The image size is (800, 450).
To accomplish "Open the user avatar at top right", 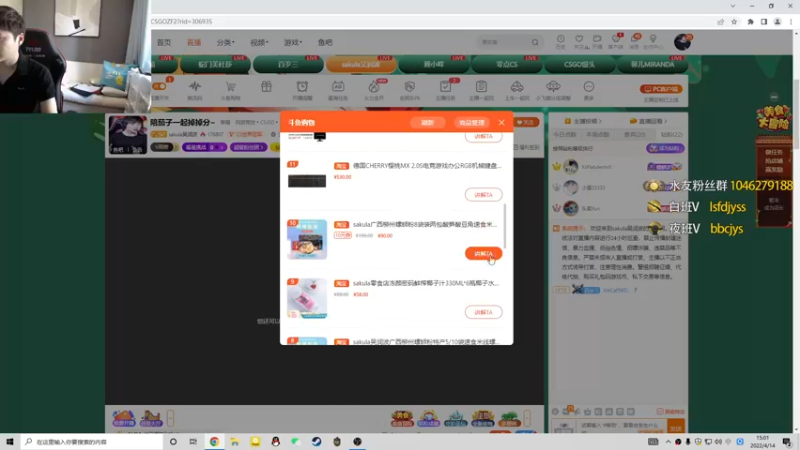I will tap(682, 42).
